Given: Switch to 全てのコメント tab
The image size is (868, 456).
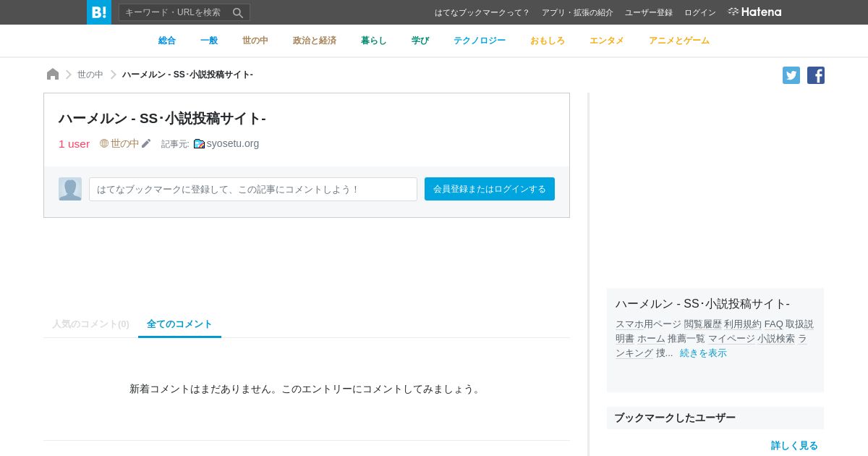Looking at the screenshot, I should (x=179, y=324).
